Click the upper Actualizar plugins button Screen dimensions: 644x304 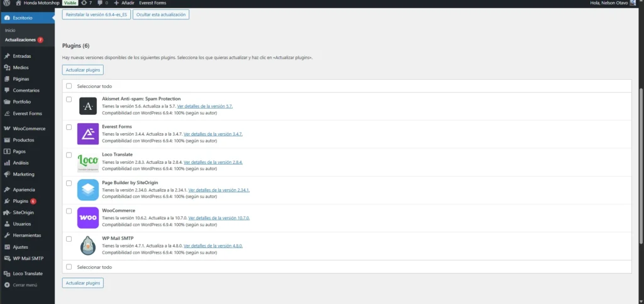coord(83,70)
